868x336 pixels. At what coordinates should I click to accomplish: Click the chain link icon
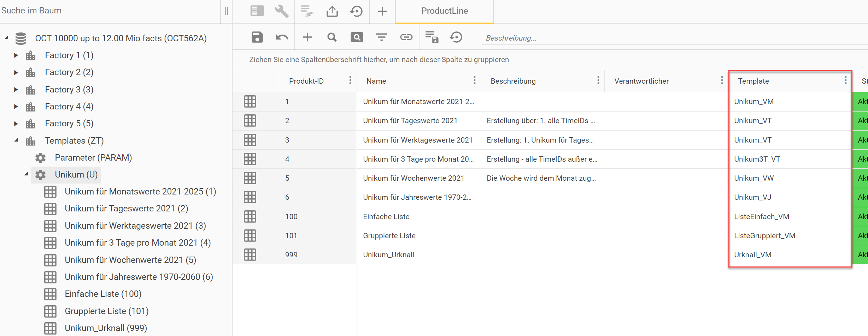click(x=406, y=37)
